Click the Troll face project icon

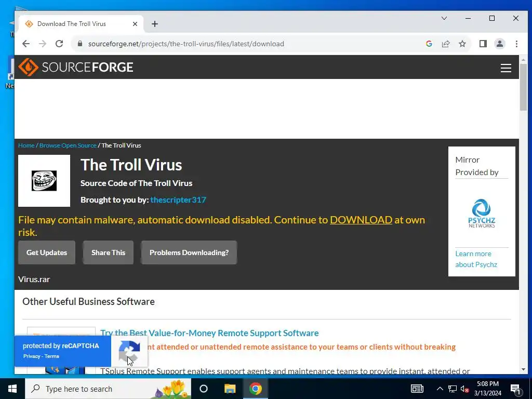coord(44,181)
